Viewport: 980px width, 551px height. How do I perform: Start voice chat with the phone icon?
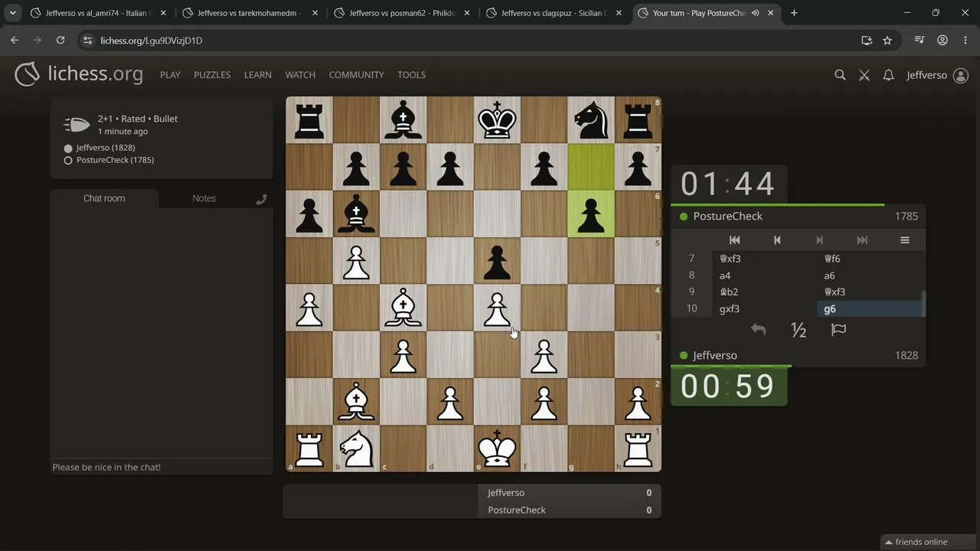[261, 199]
